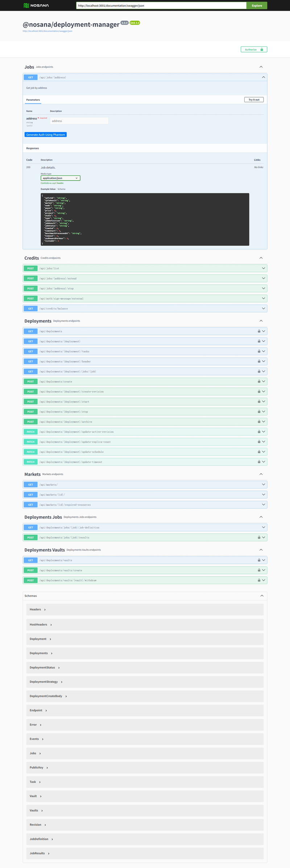
Task: Click lock icon on /jobs/{job} deployment endpoint row
Action: pos(259,371)
